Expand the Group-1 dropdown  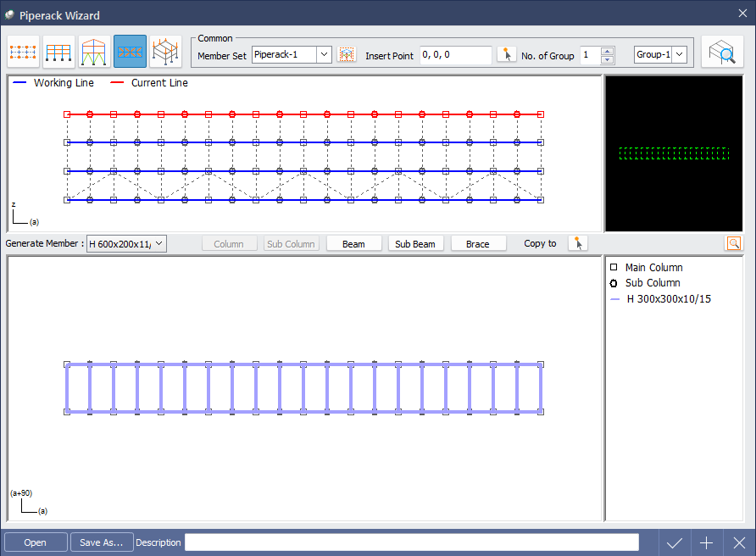pyautogui.click(x=679, y=55)
